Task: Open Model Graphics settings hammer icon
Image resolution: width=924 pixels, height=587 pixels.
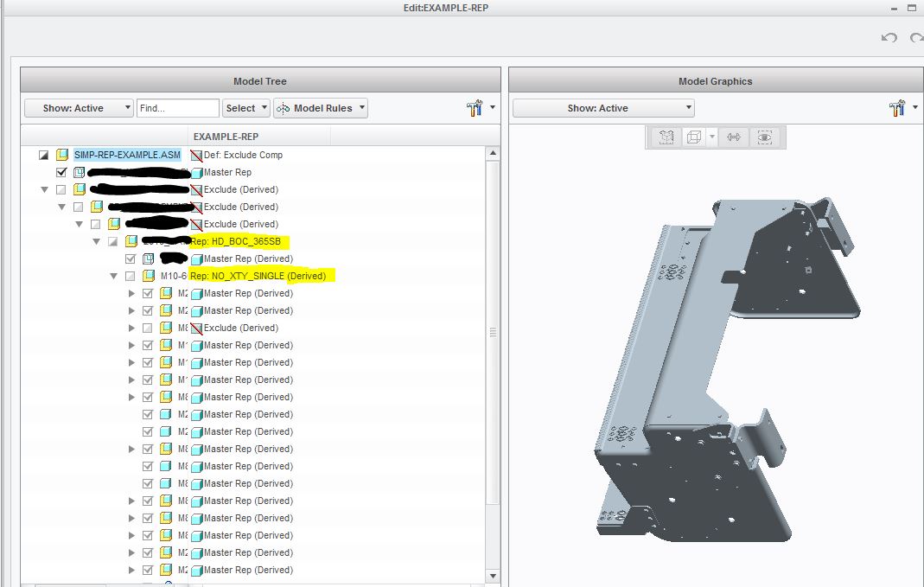Action: click(897, 108)
